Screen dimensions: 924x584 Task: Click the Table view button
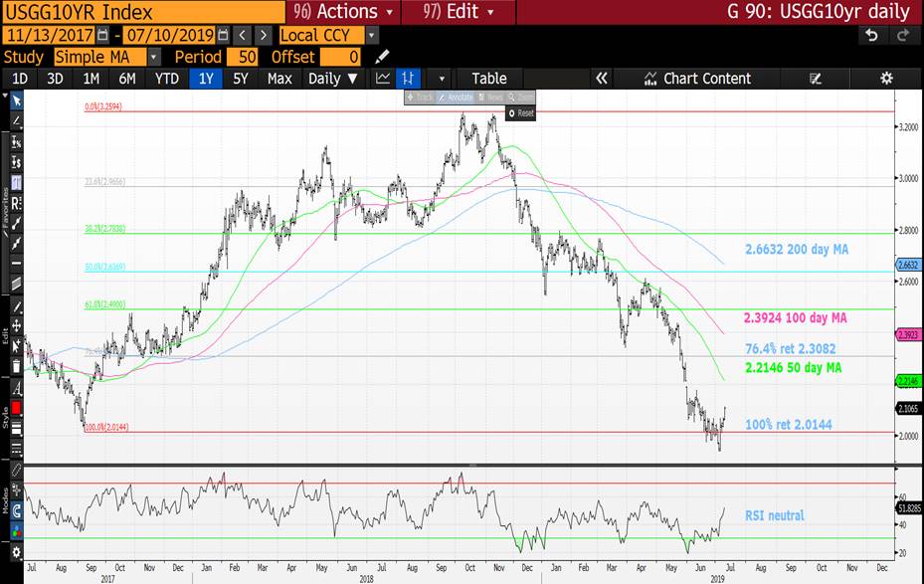point(489,79)
